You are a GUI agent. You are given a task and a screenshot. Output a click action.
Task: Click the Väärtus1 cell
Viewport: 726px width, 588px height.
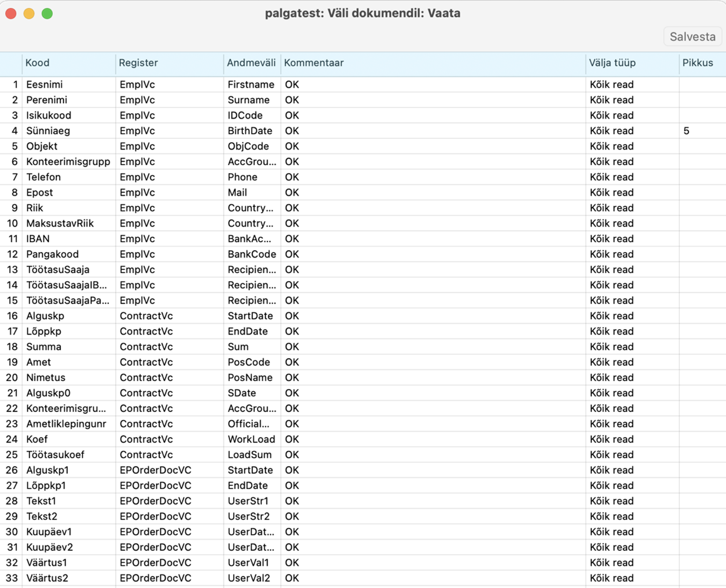(x=69, y=563)
